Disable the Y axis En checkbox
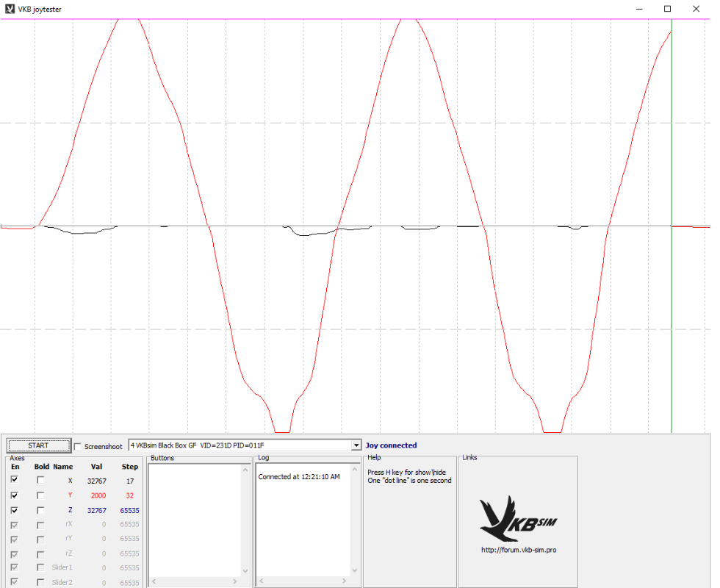This screenshot has width=720, height=588. click(15, 495)
